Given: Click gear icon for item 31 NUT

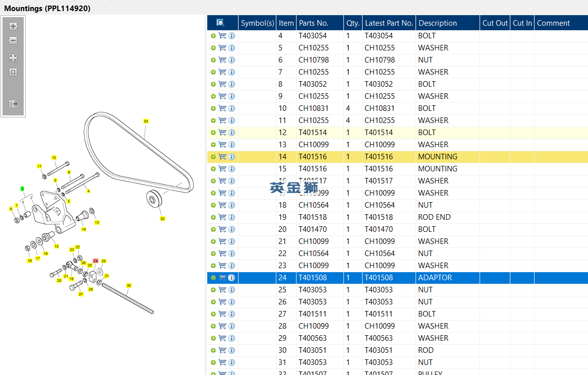Looking at the screenshot, I should 213,362.
